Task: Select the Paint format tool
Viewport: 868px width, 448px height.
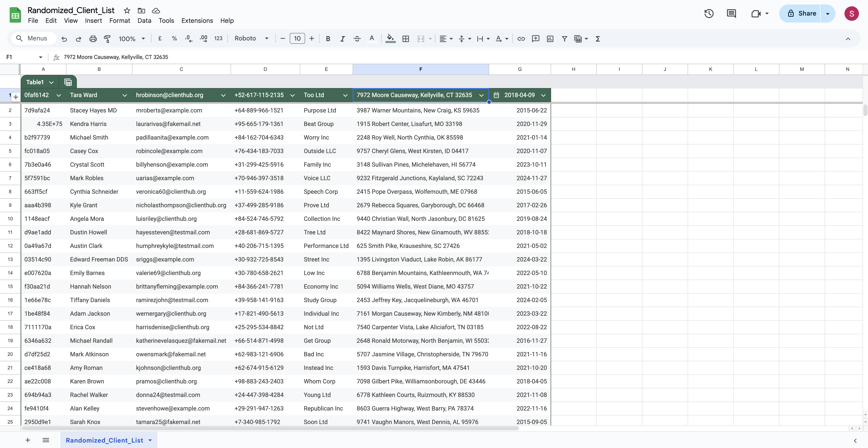Action: [x=107, y=38]
